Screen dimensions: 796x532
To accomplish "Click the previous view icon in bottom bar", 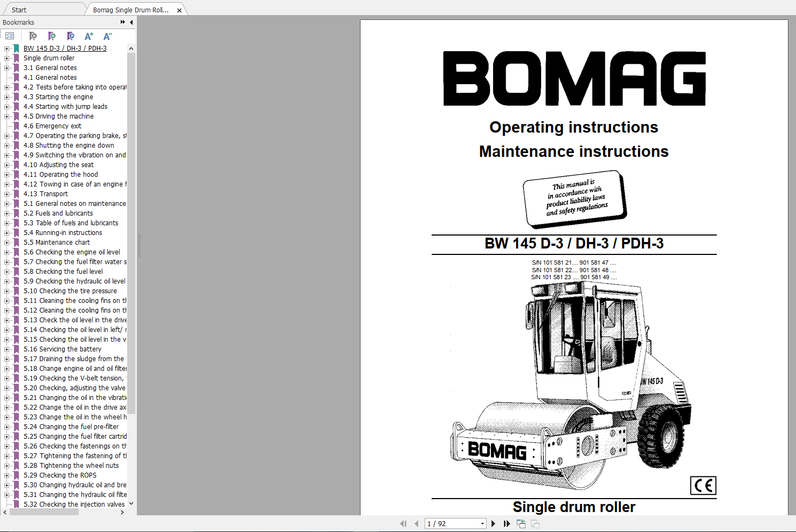I will click(521, 523).
